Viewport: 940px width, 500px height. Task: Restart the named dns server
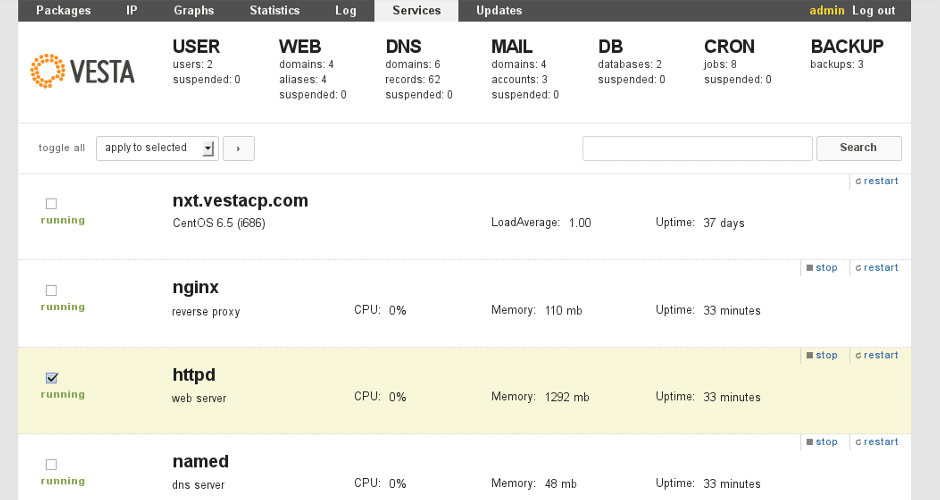click(x=876, y=442)
